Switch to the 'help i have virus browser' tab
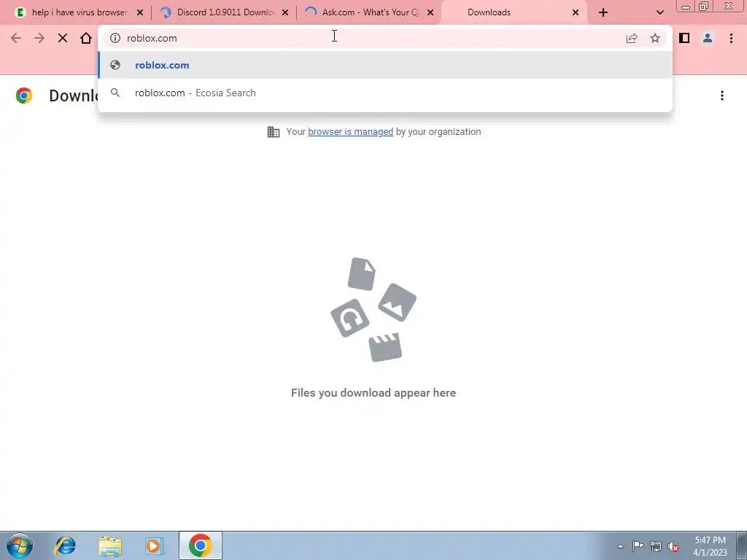Image resolution: width=747 pixels, height=560 pixels. (80, 12)
